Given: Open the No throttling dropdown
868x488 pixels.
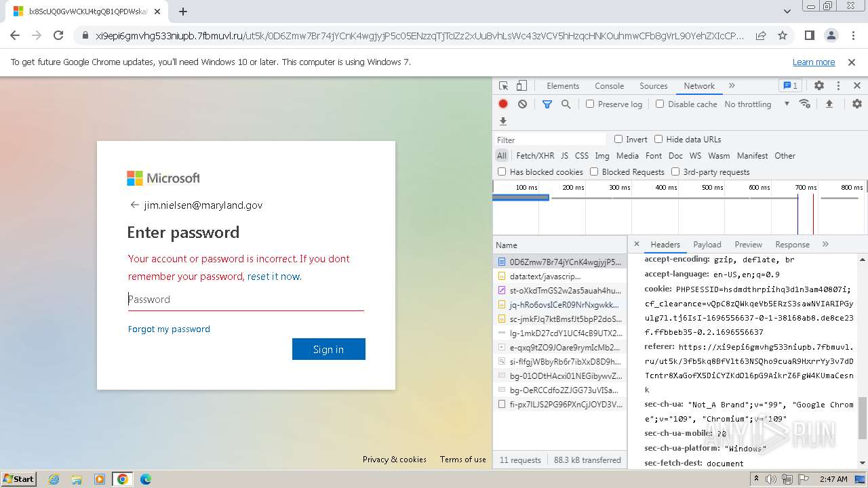Looking at the screenshot, I should [757, 104].
